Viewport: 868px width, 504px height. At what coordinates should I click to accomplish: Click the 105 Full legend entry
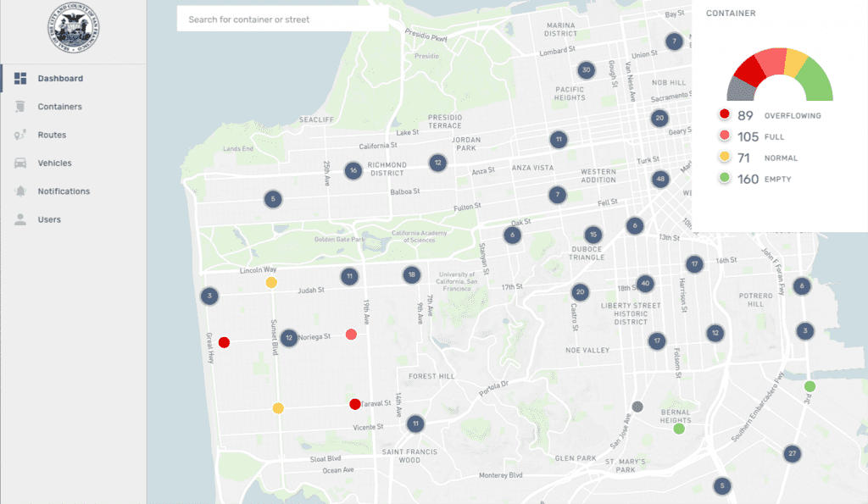(759, 136)
